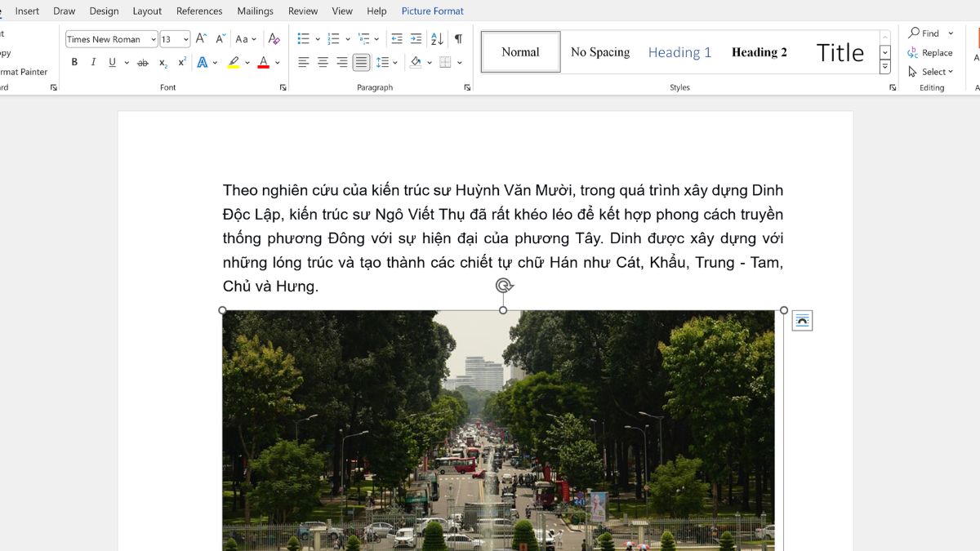Viewport: 980px width, 551px height.
Task: Open Layout Options beside the picture
Action: 802,321
